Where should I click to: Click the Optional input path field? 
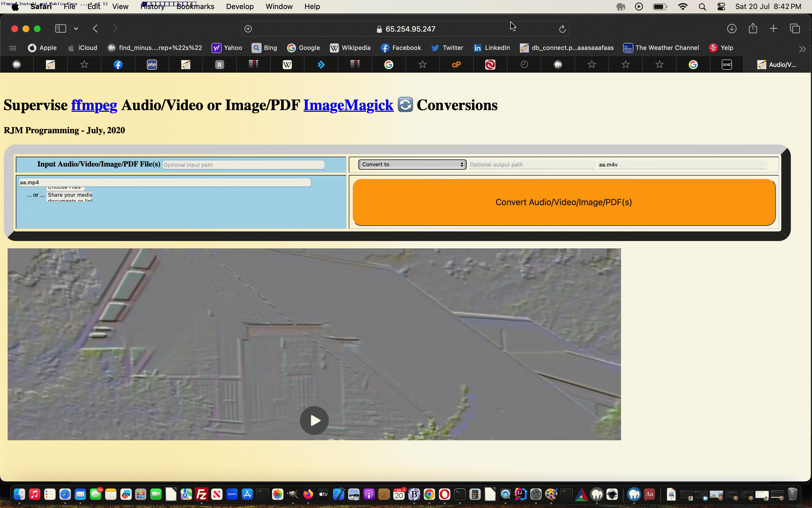[x=243, y=165]
